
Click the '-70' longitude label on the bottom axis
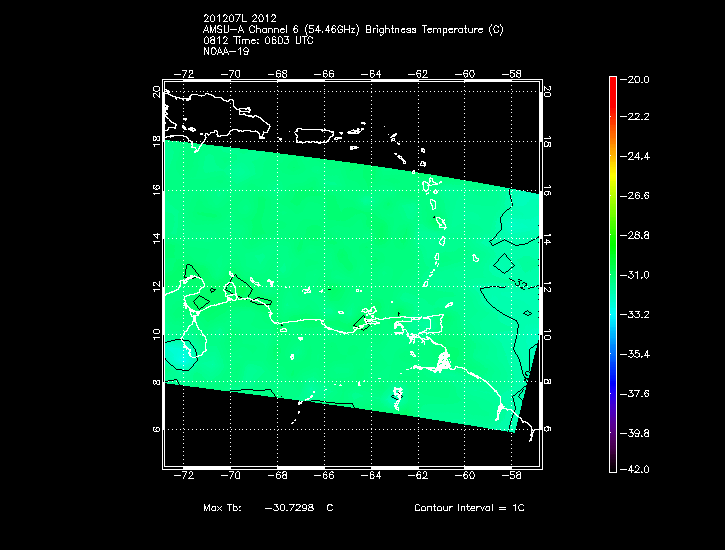[231, 475]
